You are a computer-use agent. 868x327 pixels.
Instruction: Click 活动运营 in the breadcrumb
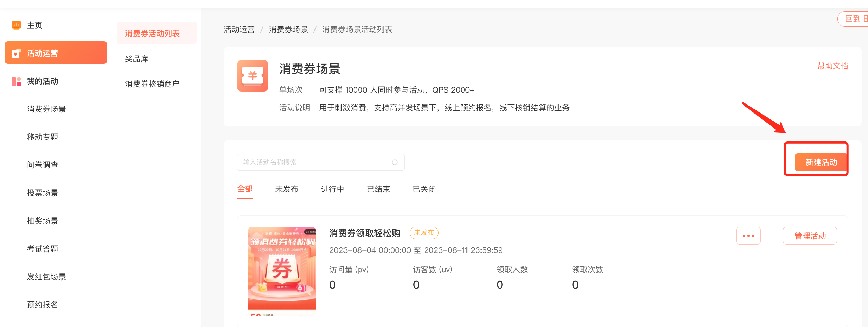tap(239, 29)
